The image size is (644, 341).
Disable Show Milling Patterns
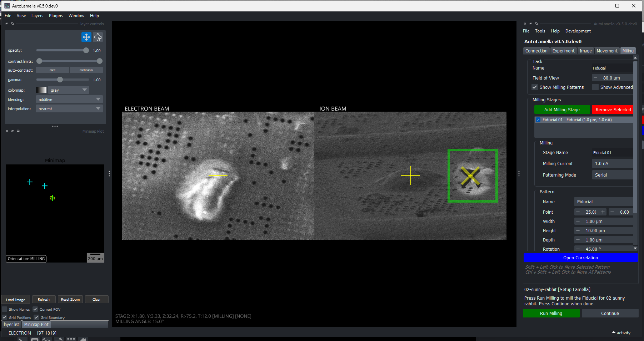[x=535, y=87]
